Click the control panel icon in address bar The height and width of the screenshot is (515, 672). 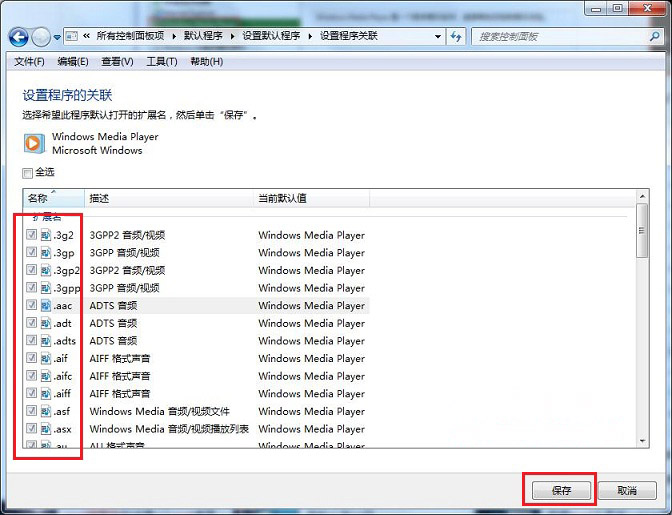72,36
